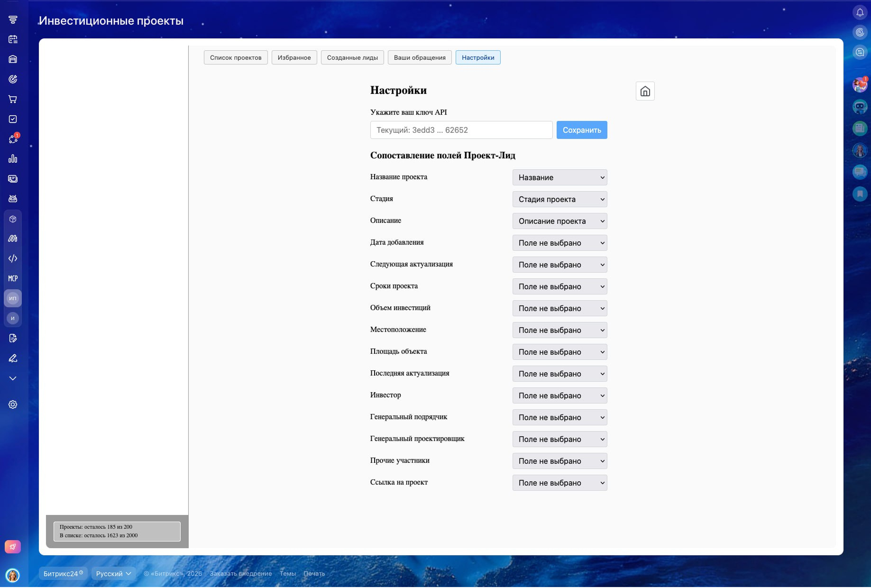Open notifications bell icon
Viewport: 871px width, 588px height.
coord(860,12)
